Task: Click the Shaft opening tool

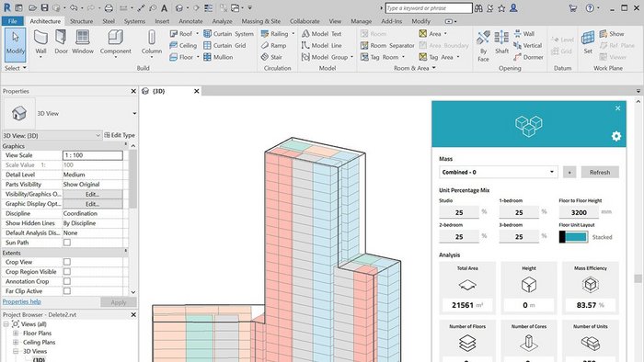Action: pos(501,42)
